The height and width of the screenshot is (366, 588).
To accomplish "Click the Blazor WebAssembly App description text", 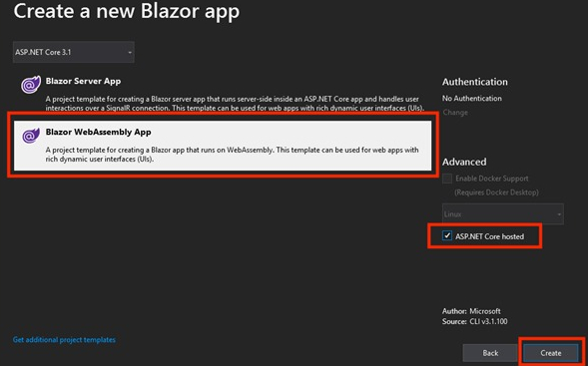I will click(x=233, y=155).
